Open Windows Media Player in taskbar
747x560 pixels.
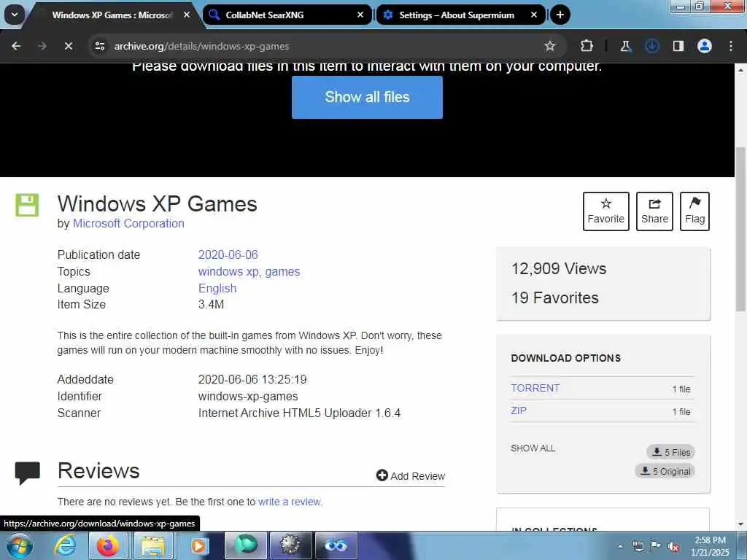(198, 545)
